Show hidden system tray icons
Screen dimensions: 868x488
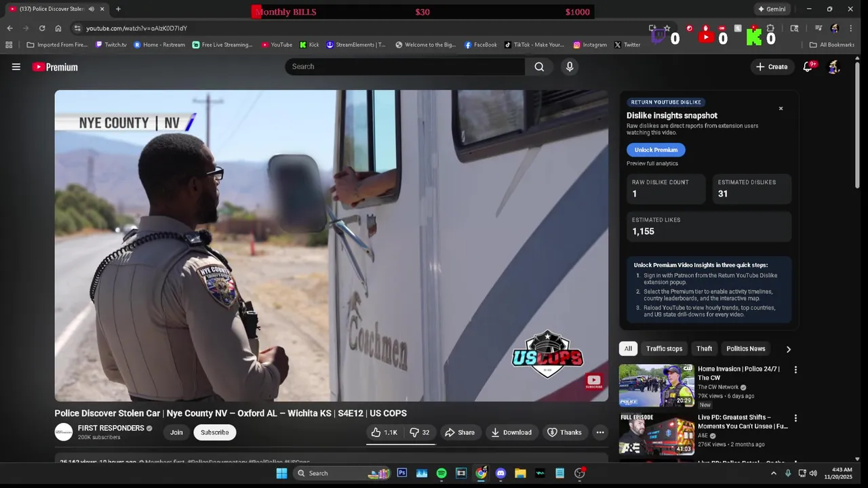click(773, 473)
